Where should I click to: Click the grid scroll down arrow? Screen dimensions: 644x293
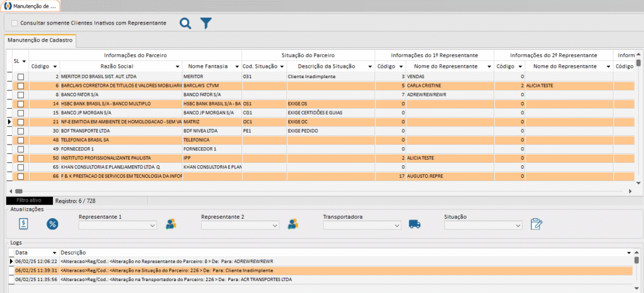[x=638, y=183]
